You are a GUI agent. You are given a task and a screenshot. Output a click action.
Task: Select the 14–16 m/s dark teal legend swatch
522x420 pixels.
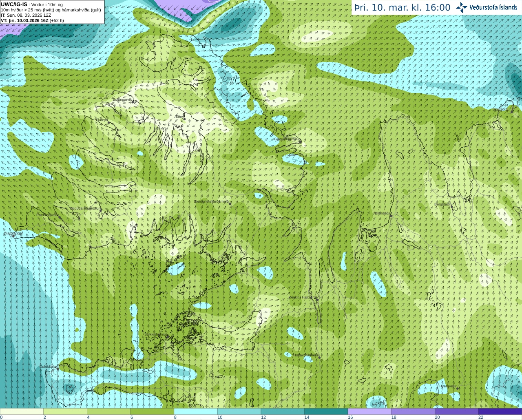tap(326, 411)
